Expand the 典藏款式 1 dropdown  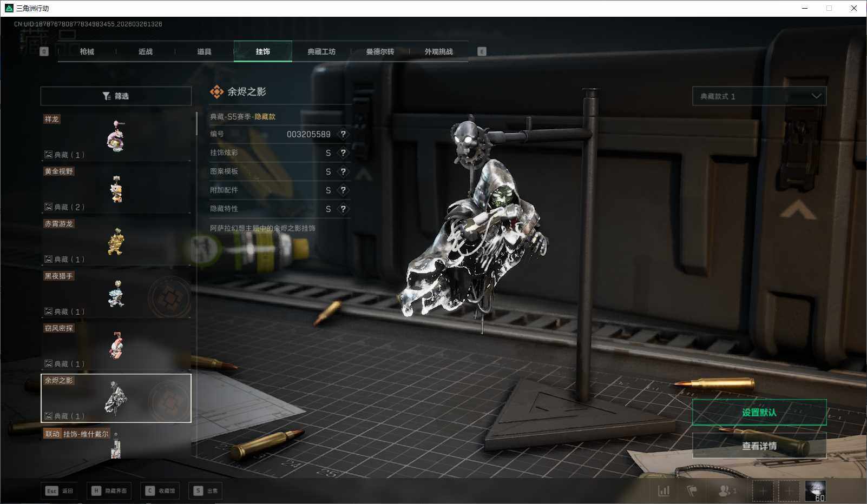tap(759, 96)
